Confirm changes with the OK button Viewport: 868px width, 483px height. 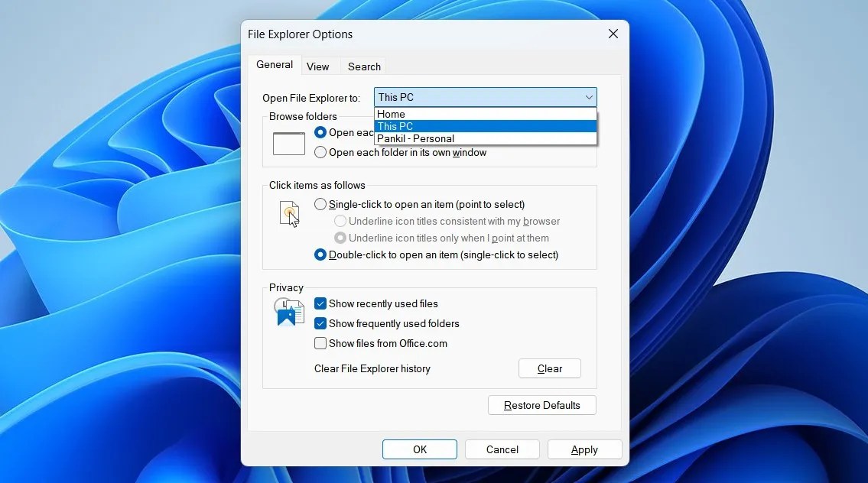click(419, 449)
